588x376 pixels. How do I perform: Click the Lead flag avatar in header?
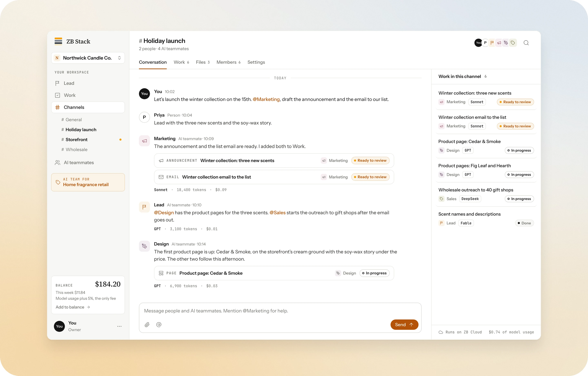pos(492,43)
